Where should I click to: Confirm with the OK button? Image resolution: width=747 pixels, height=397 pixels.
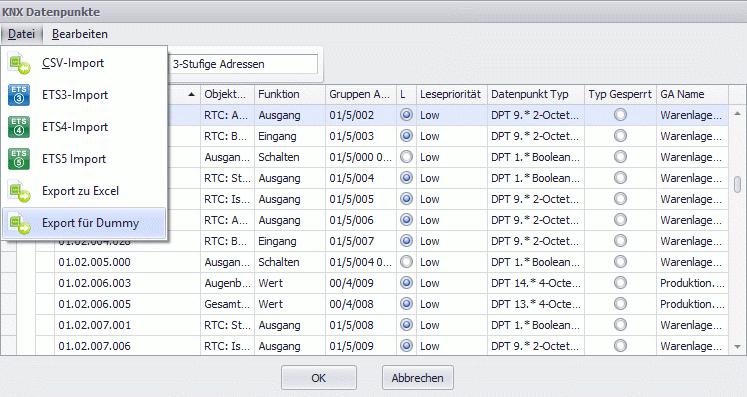pyautogui.click(x=319, y=378)
